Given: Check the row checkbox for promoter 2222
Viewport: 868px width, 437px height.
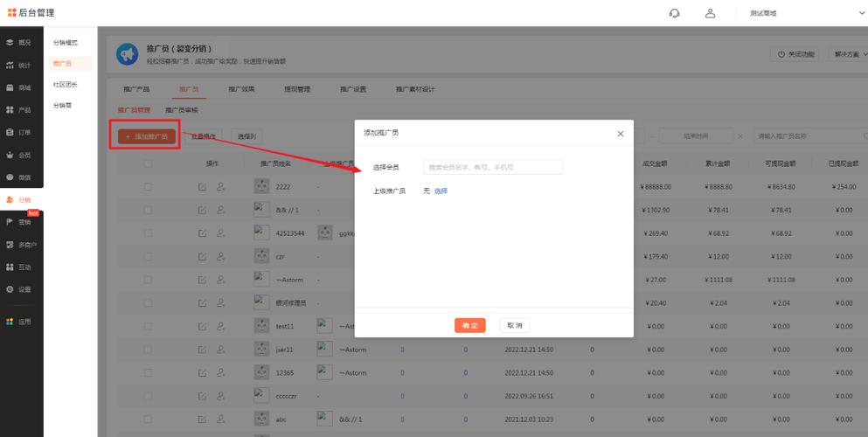Looking at the screenshot, I should (x=147, y=187).
